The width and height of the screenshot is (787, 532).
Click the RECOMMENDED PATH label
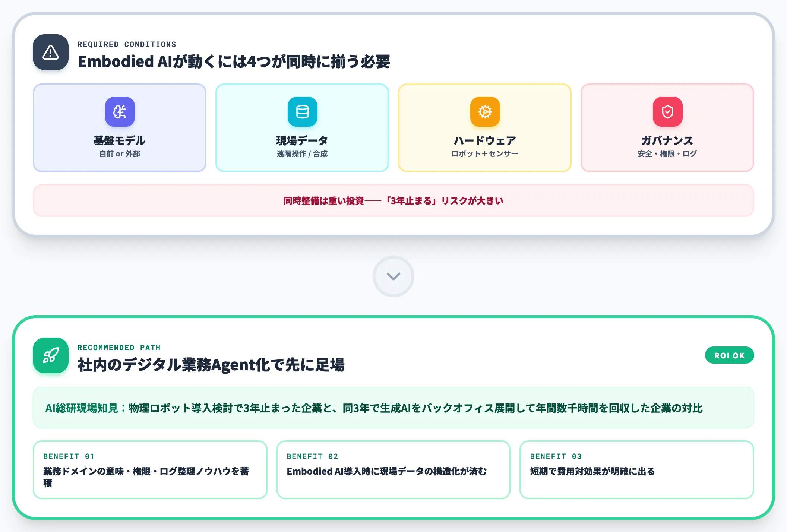coord(119,348)
